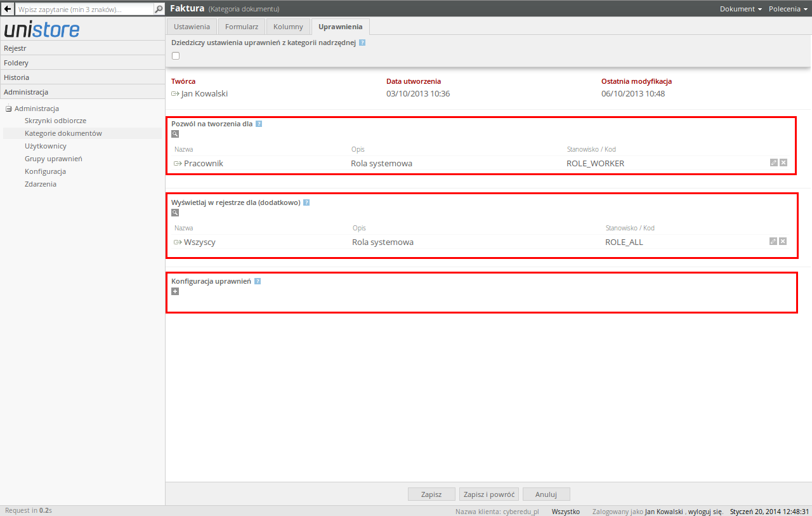The height and width of the screenshot is (516, 812).
Task: Switch to the Ustawienia tab
Action: 192,27
